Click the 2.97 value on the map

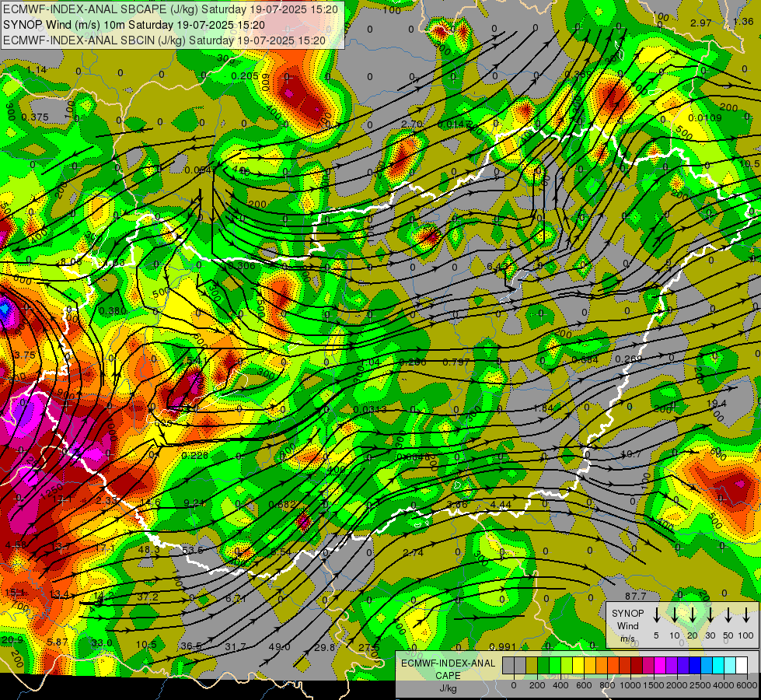click(x=701, y=23)
